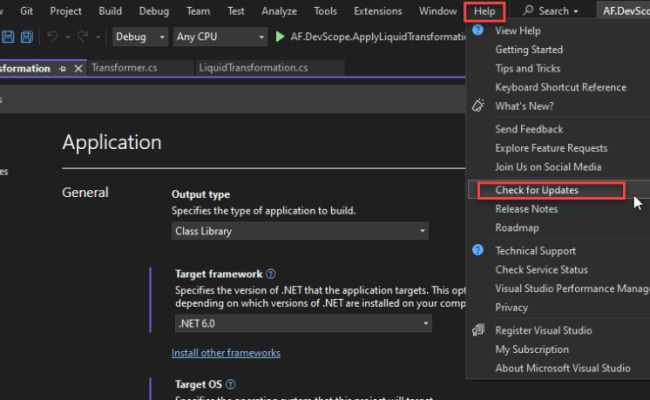Open the Tools menu
Image resolution: width=650 pixels, height=400 pixels.
click(325, 11)
